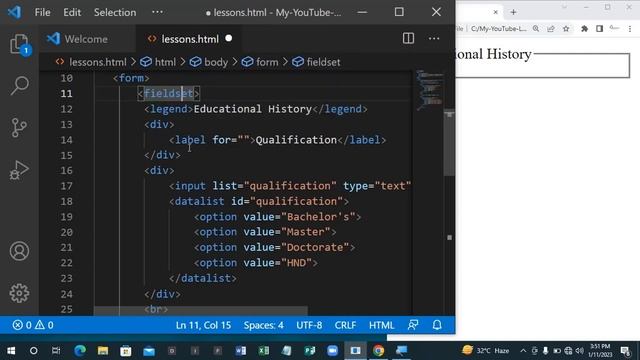Open the Manage gear menu
The width and height of the screenshot is (640, 360).
pos(19,293)
